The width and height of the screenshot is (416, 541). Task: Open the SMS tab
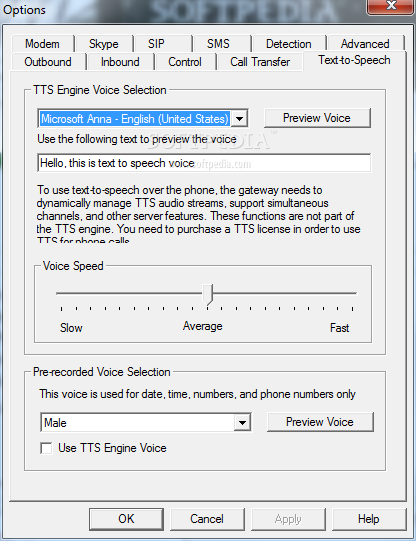click(x=218, y=44)
